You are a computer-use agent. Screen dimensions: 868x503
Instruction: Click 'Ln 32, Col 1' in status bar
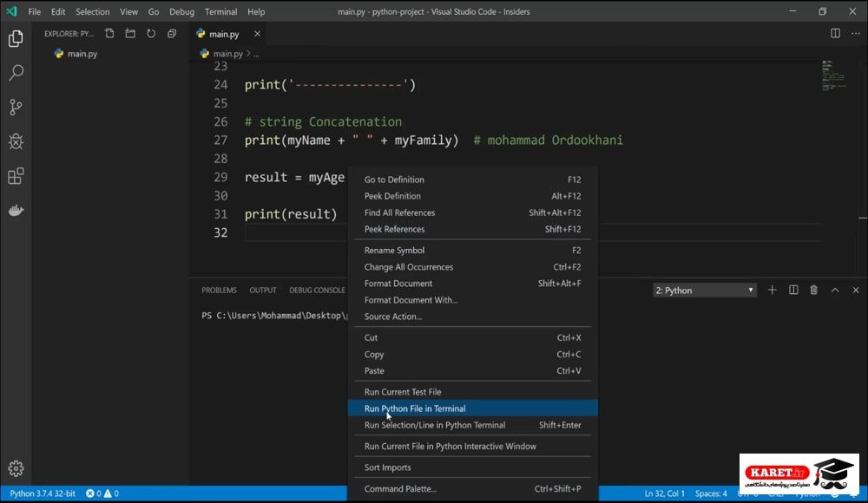(664, 493)
